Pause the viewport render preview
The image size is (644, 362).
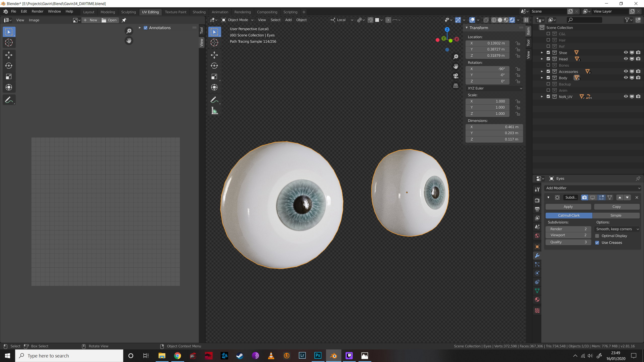526,20
